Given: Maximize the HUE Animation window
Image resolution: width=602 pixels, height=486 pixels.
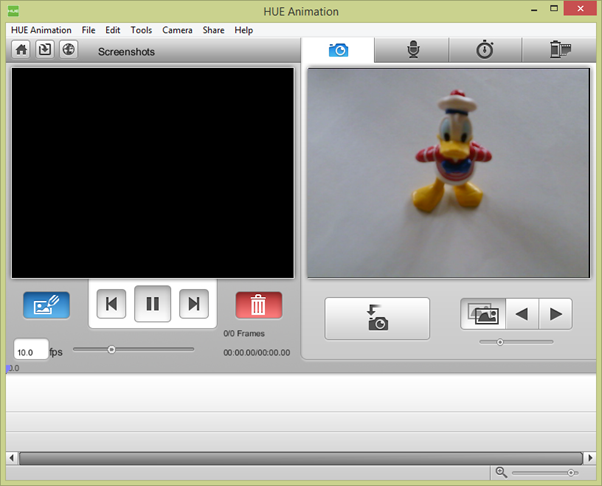Looking at the screenshot, I should (554, 8).
